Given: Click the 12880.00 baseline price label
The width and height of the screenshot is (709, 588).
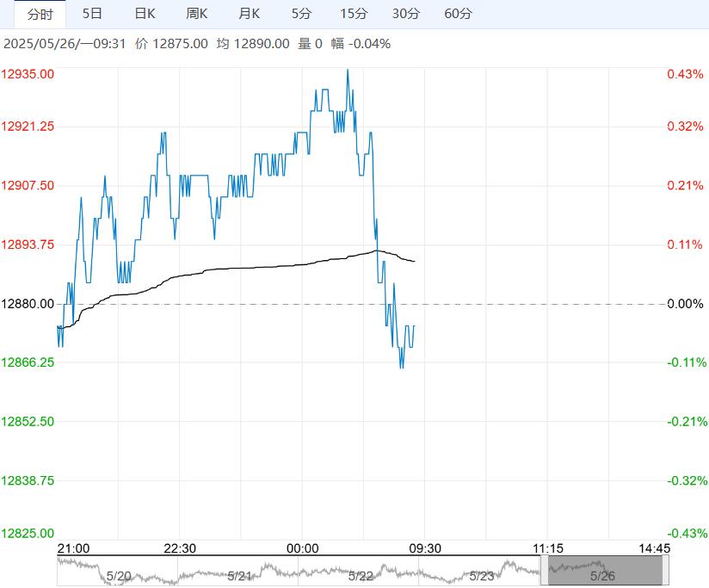Looking at the screenshot, I should [x=28, y=304].
